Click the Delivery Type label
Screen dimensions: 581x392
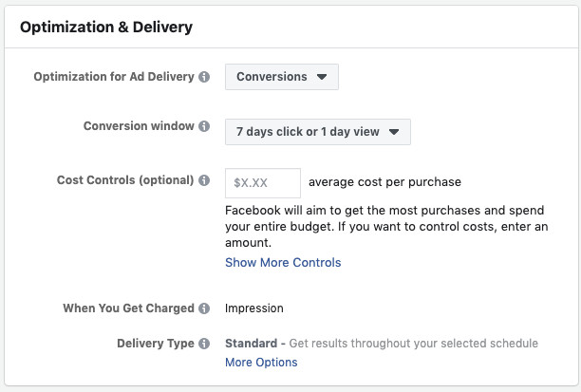coord(153,344)
